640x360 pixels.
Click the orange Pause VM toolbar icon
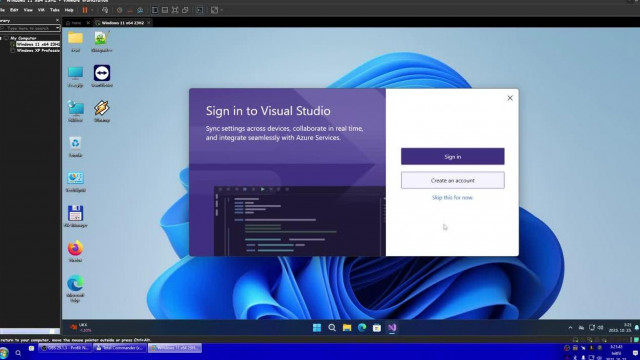85,10
